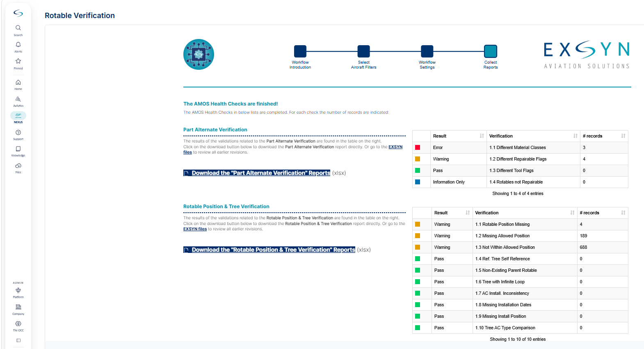Select the '1.1 Different Material Classes' row
Screen dimensions: 644x349
[520, 147]
